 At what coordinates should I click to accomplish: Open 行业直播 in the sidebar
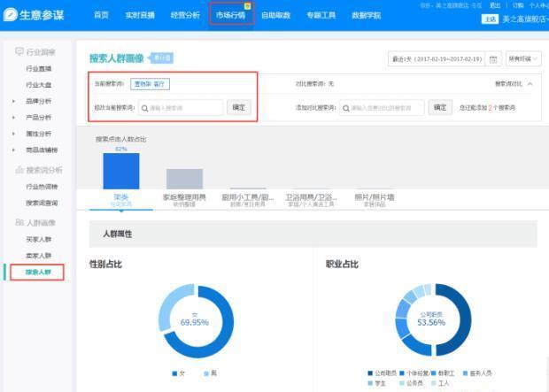pyautogui.click(x=38, y=69)
